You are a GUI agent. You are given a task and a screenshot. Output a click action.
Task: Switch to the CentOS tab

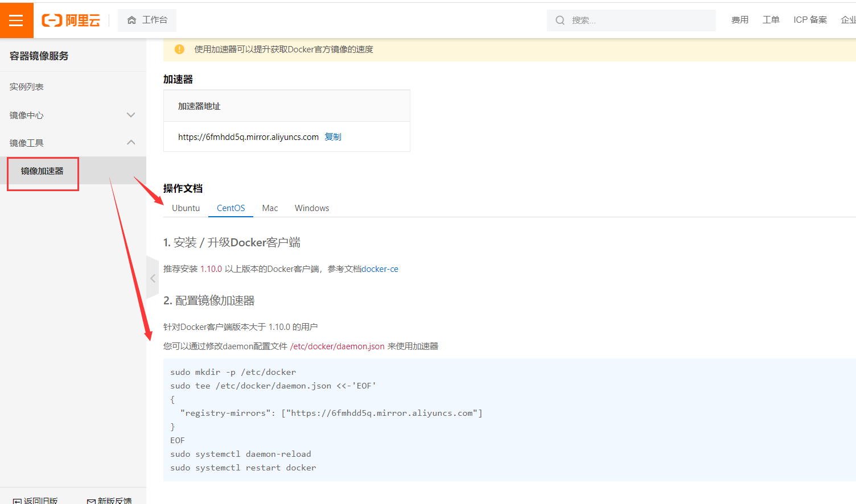231,208
